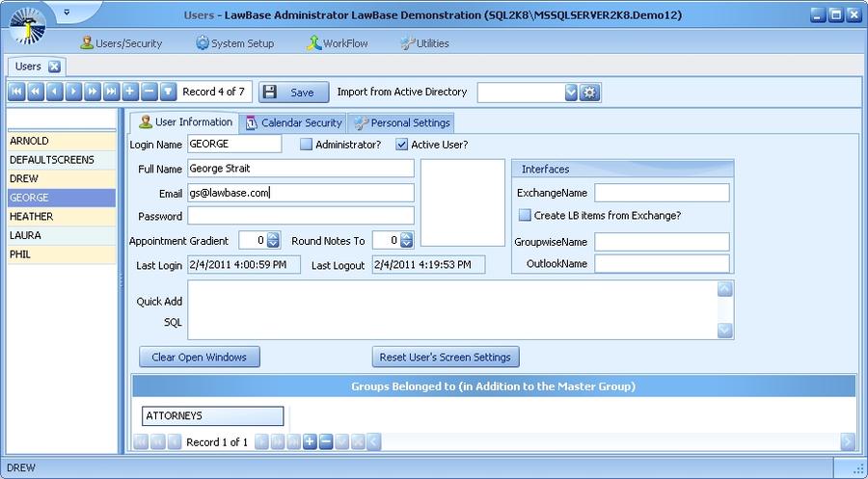Screen dimensions: 868x479
Task: Select the ATTORNEYS group entry
Action: tap(213, 416)
